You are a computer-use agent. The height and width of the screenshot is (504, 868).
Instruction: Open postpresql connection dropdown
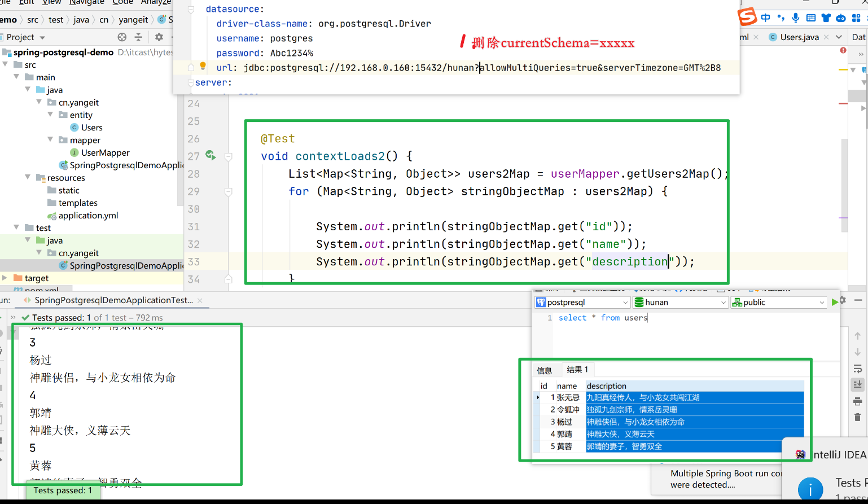click(625, 303)
